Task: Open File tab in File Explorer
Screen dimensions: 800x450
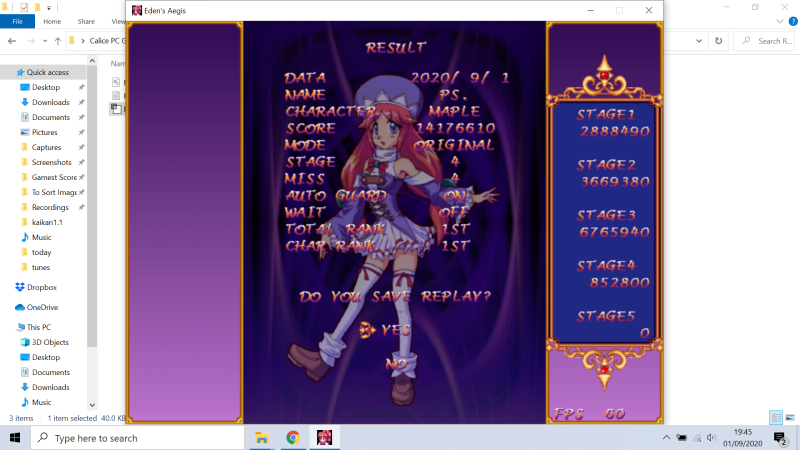Action: 17,21
